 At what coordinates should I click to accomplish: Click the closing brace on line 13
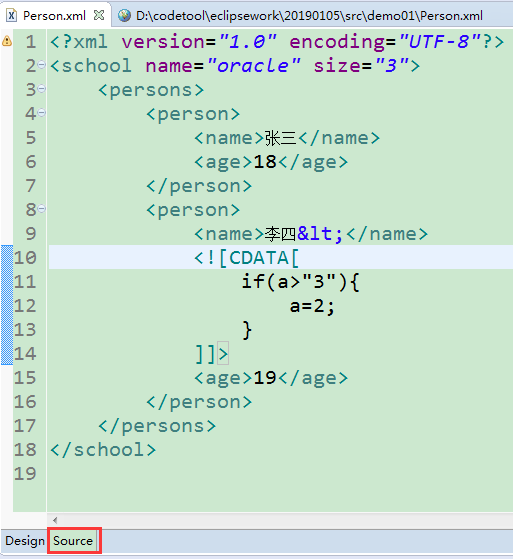[x=247, y=330]
